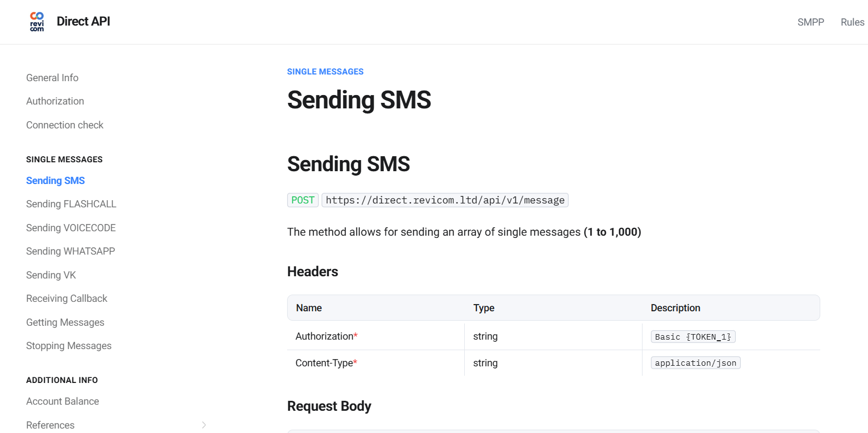
Task: Click the Revicom logo icon
Action: pyautogui.click(x=37, y=22)
